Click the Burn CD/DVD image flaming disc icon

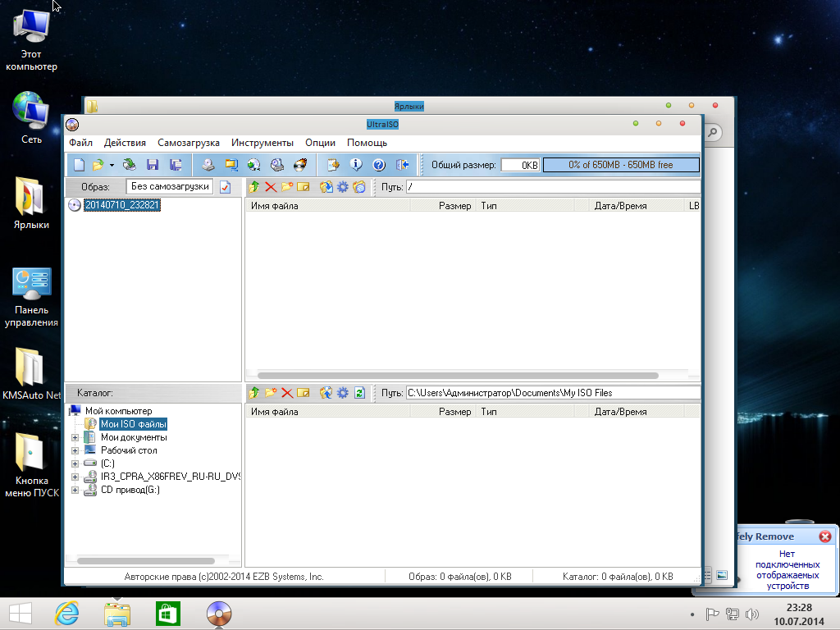[300, 165]
